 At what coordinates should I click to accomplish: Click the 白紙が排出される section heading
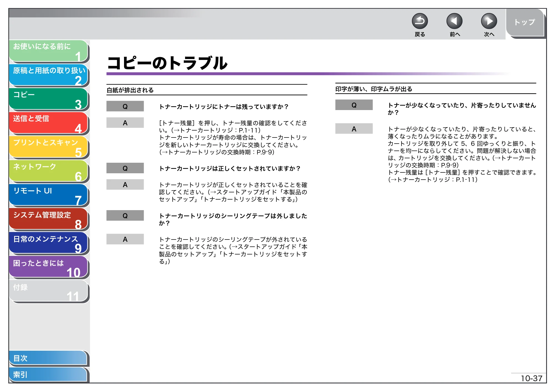click(130, 90)
